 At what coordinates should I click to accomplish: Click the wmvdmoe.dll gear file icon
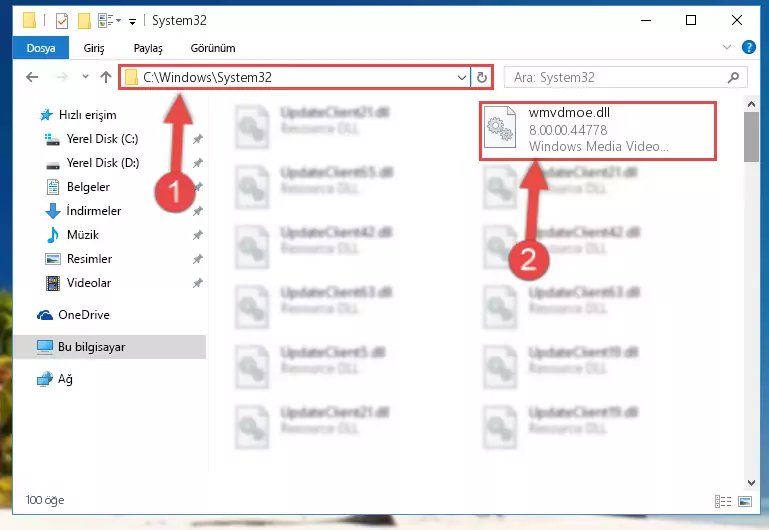[500, 128]
